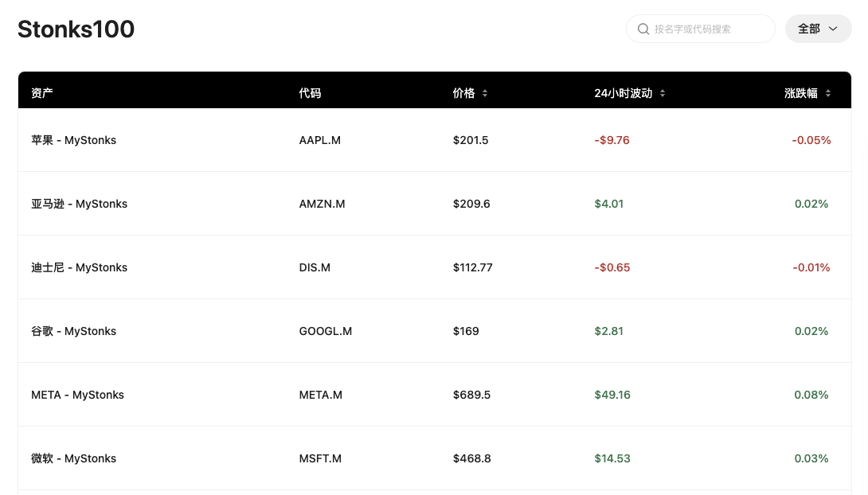Open the 苹果 - MyStonks row
The height and width of the screenshot is (495, 868).
tap(74, 140)
